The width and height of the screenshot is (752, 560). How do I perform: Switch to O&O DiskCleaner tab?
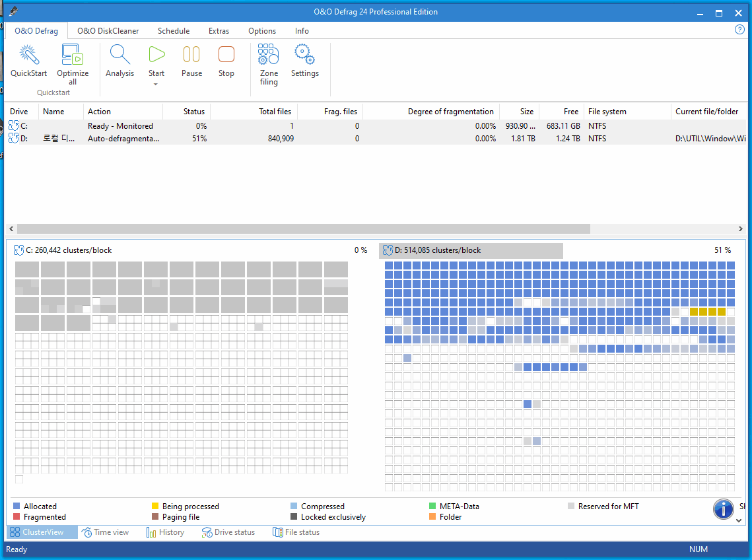[108, 31]
